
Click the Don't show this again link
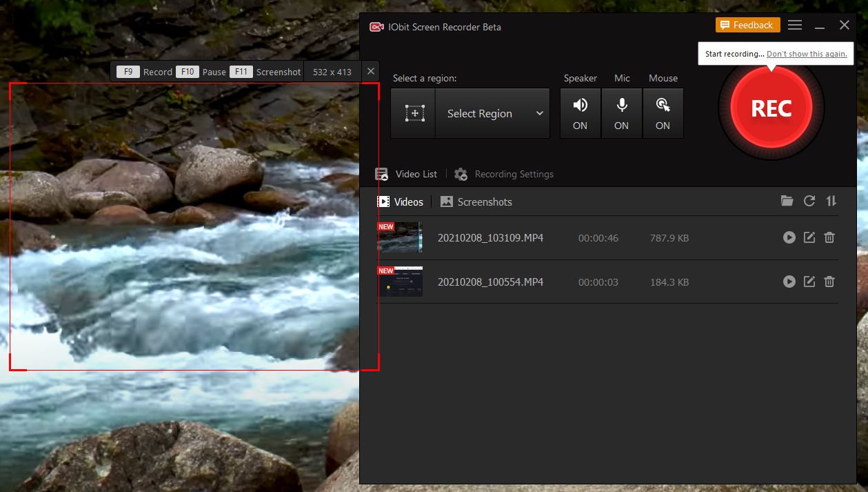[x=807, y=53]
